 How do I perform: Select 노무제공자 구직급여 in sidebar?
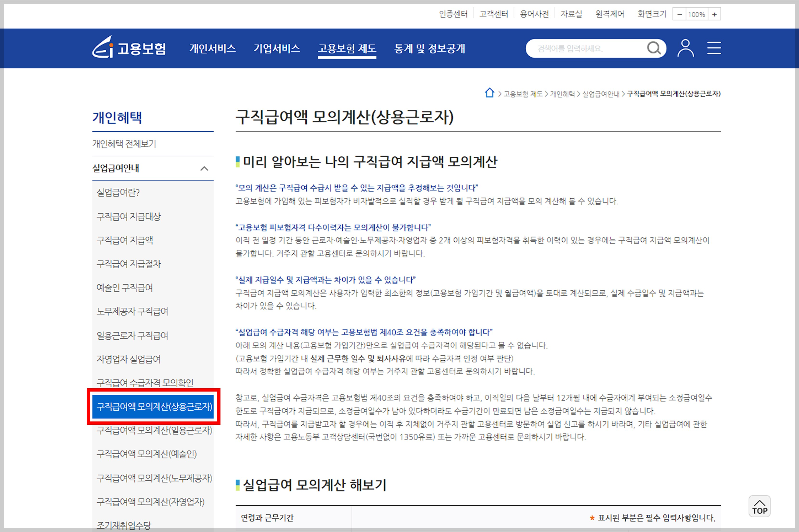(x=132, y=311)
